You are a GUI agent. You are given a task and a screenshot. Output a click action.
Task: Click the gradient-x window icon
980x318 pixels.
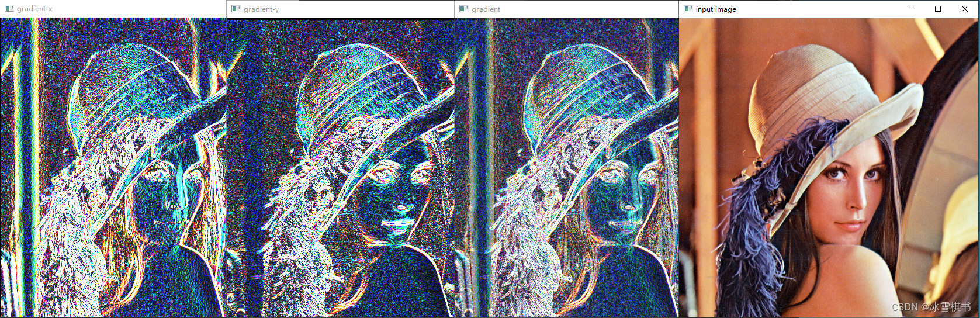pos(9,9)
